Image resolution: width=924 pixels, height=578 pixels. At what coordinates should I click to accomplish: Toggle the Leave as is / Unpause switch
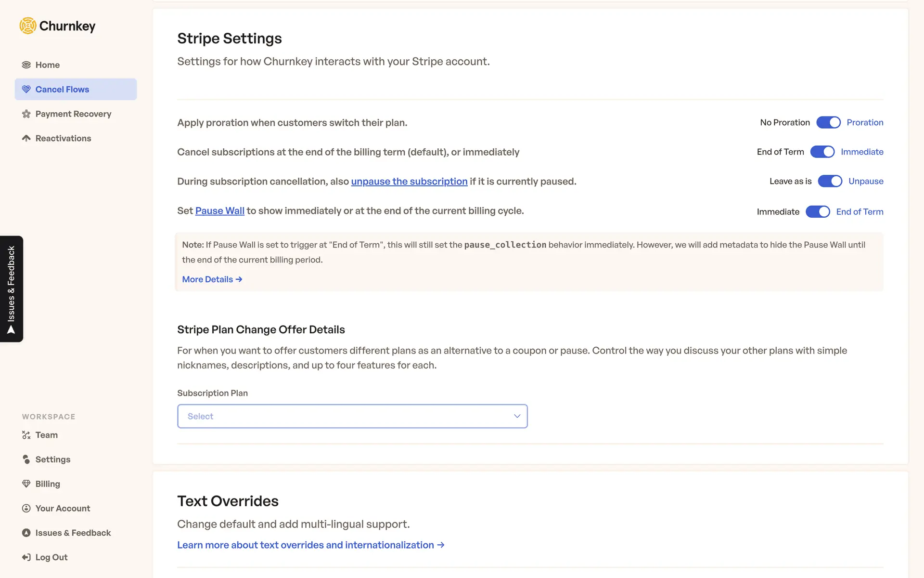point(830,181)
